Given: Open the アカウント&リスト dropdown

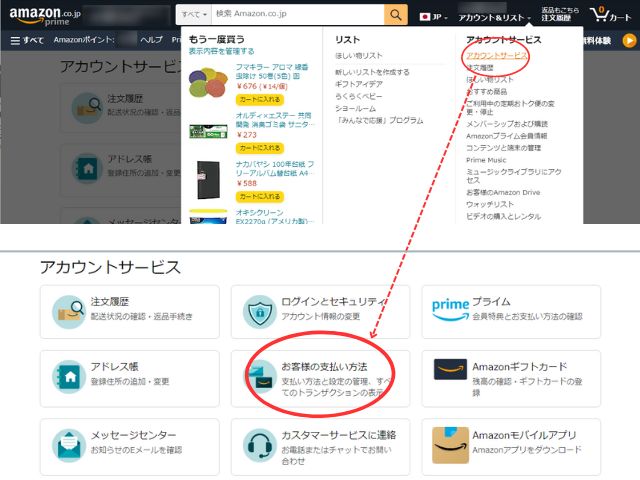Looking at the screenshot, I should [494, 18].
